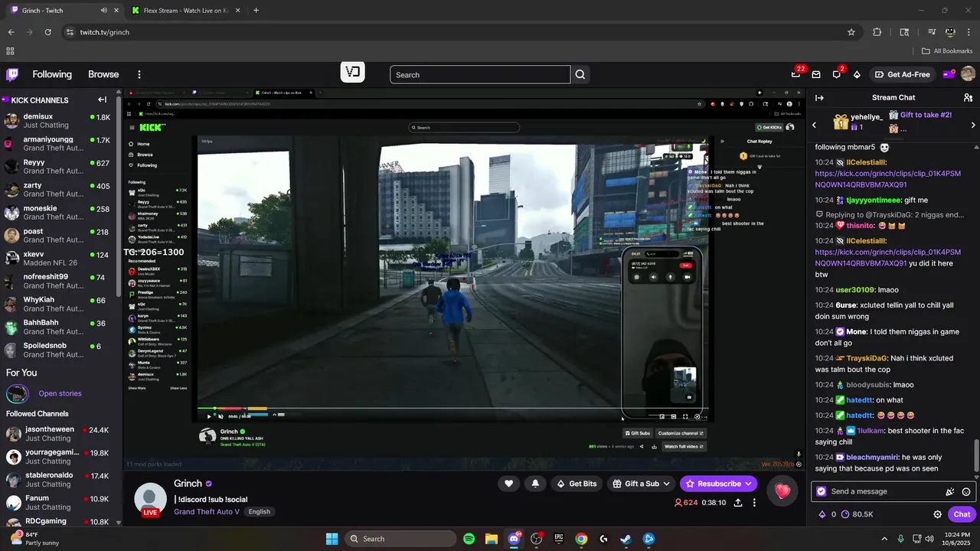Open the Get Bits diamond icon in top bar
The height and width of the screenshot is (551, 980).
(857, 74)
